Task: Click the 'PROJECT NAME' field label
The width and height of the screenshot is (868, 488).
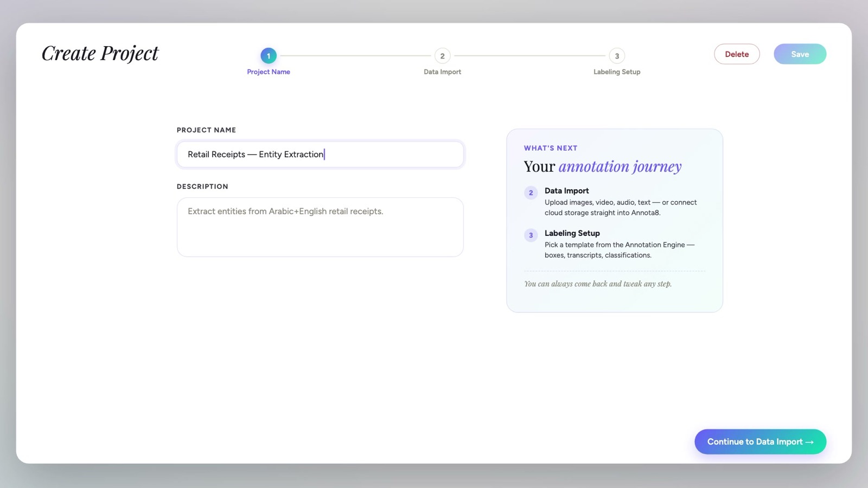Action: pyautogui.click(x=206, y=130)
